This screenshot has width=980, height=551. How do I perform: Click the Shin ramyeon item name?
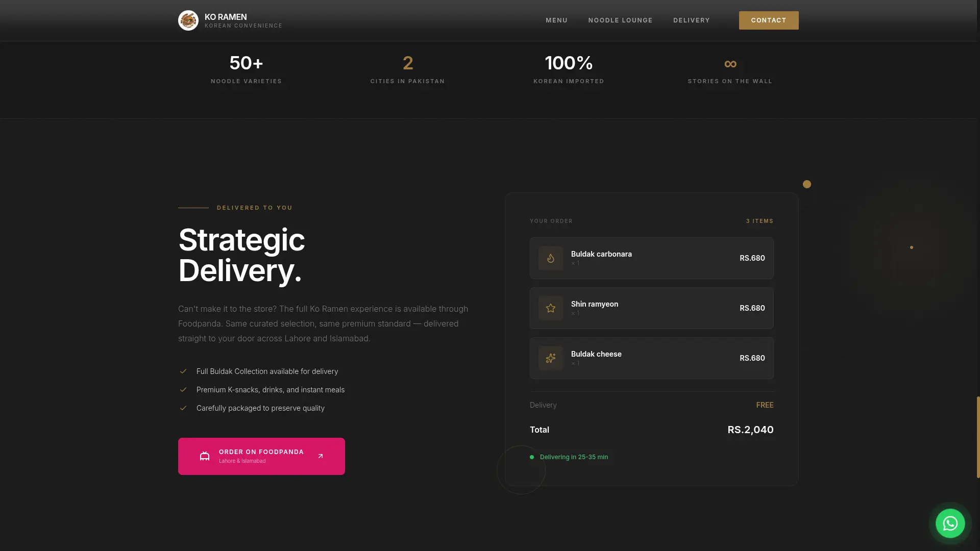[595, 304]
